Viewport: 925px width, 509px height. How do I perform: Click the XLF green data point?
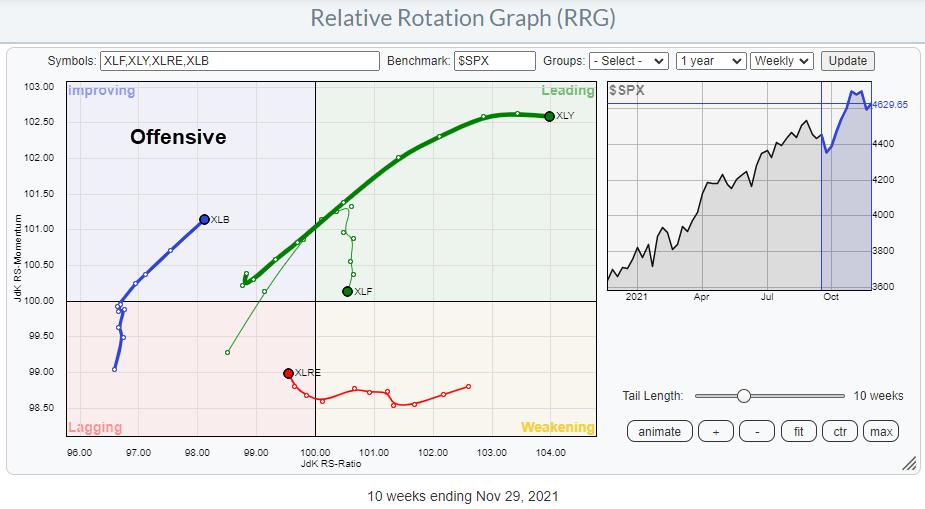point(347,292)
